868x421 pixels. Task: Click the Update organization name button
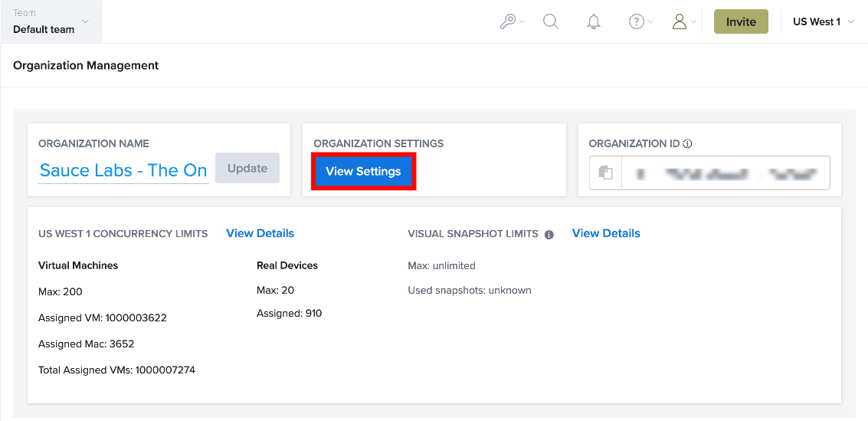click(x=247, y=168)
